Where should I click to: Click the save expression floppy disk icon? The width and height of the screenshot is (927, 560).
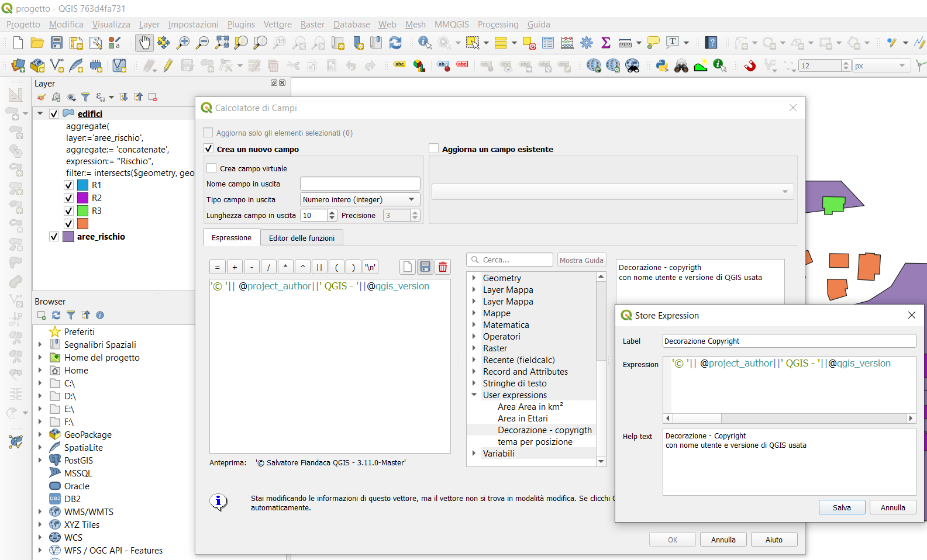tap(425, 267)
